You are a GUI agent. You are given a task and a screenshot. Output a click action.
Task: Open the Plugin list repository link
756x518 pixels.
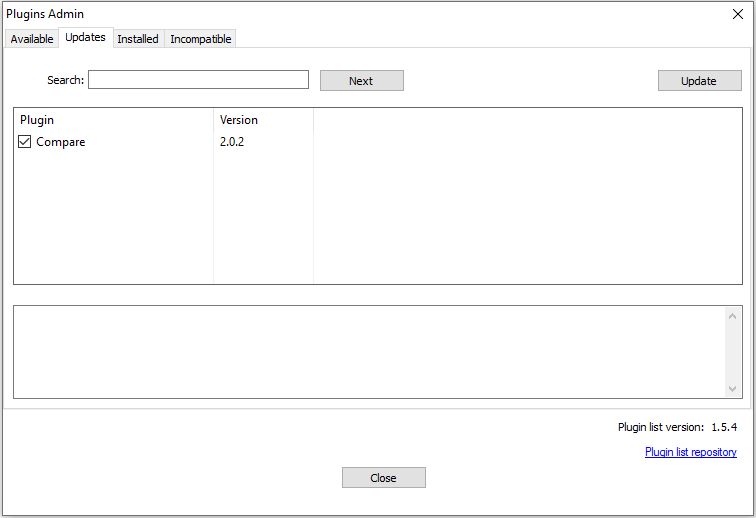(690, 452)
